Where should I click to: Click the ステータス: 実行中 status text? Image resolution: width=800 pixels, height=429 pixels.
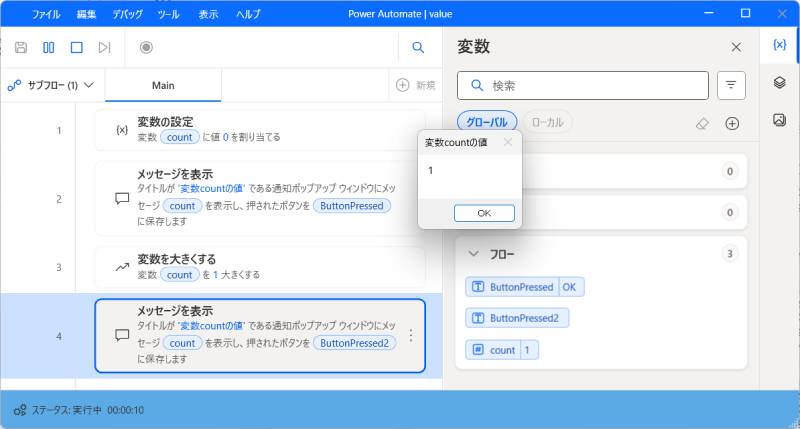click(67, 410)
